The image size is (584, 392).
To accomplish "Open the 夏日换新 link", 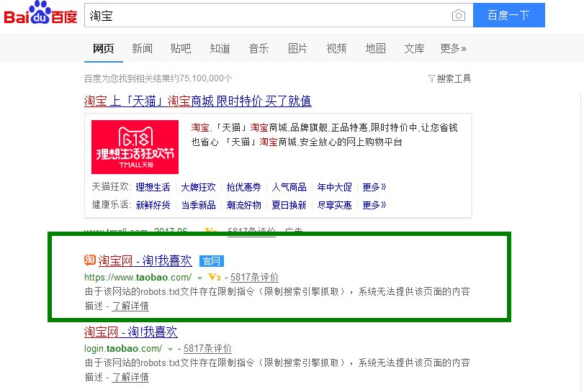I will pyautogui.click(x=289, y=205).
